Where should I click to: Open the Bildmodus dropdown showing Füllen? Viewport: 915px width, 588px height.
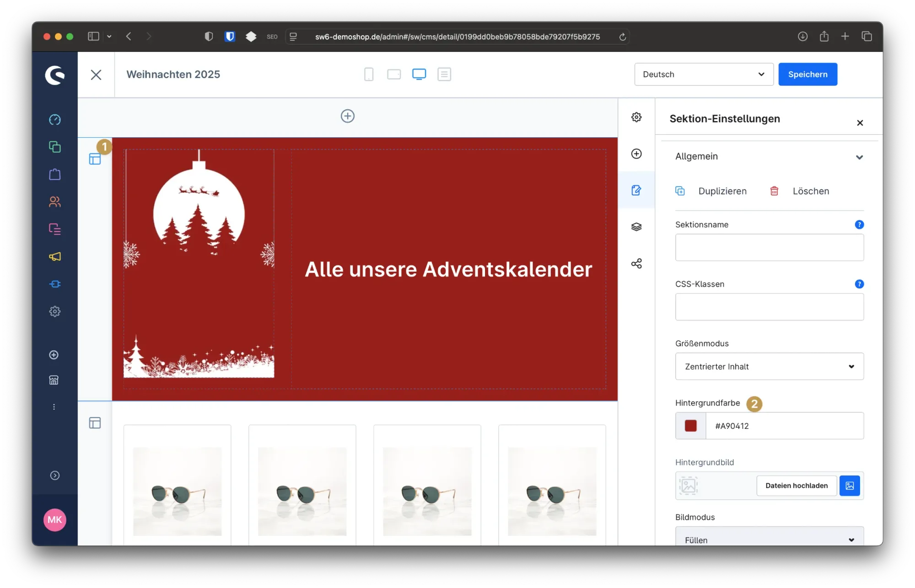click(x=769, y=540)
